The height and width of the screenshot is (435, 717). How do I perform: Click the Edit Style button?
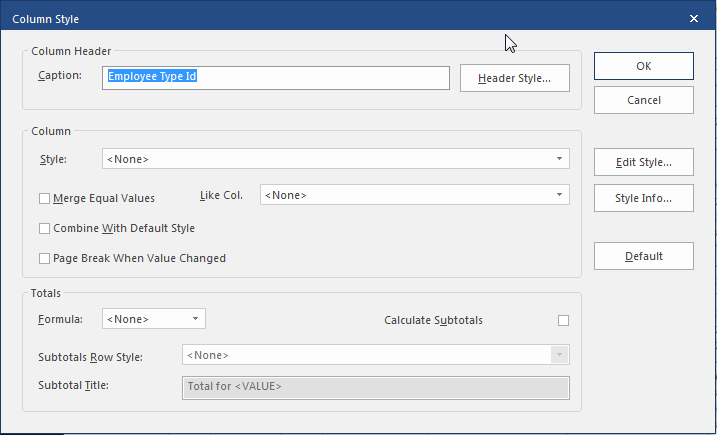point(643,162)
